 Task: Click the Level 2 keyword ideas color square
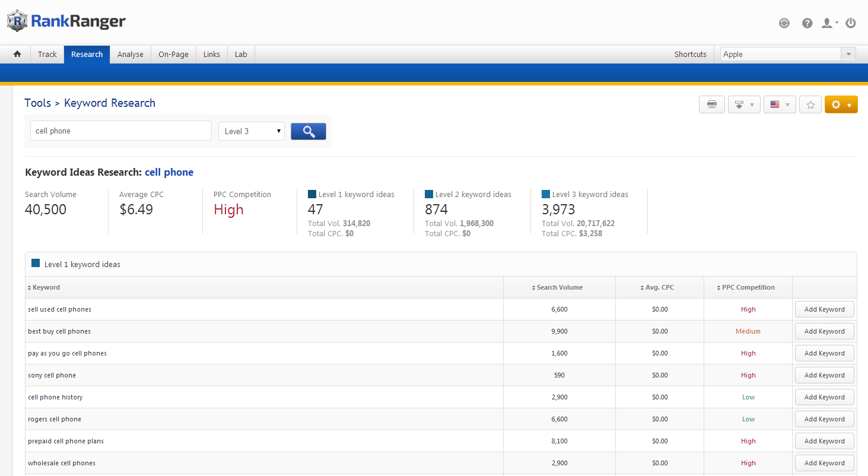[429, 194]
